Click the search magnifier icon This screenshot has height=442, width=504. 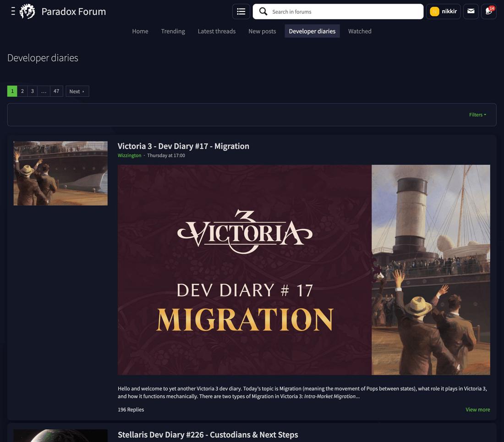pos(263,11)
